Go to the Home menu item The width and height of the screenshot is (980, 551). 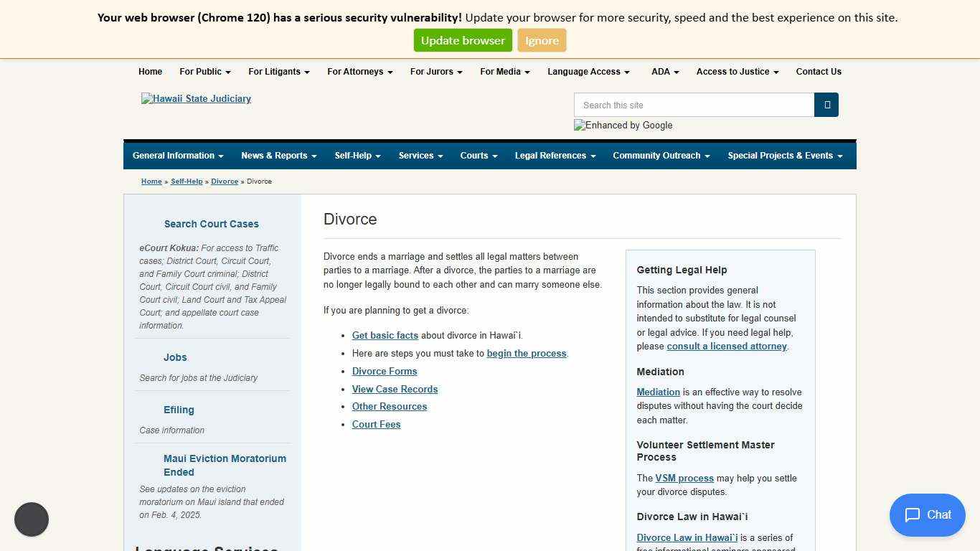(150, 72)
